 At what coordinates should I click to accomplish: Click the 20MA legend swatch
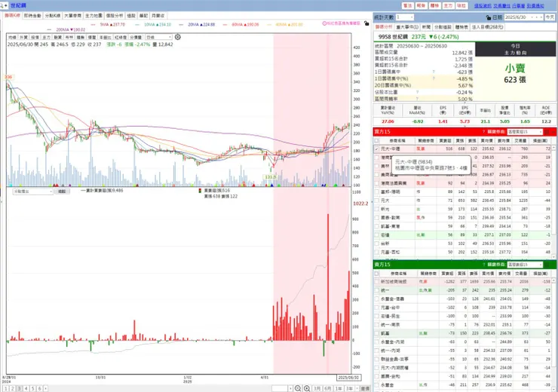click(x=181, y=25)
